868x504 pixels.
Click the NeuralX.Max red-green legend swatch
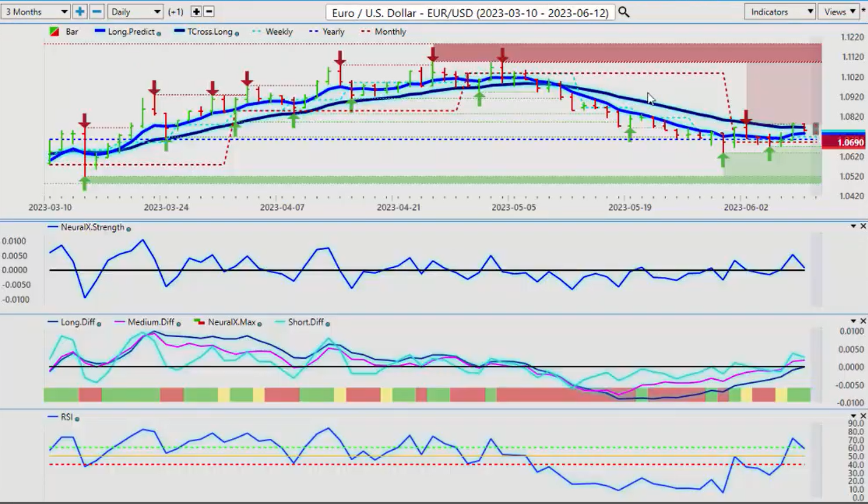(200, 322)
